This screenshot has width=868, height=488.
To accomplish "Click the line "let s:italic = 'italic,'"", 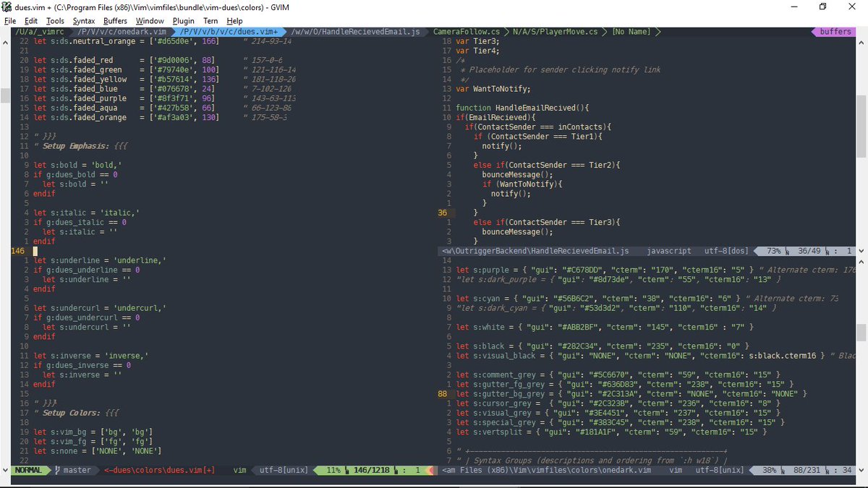I will 86,213.
